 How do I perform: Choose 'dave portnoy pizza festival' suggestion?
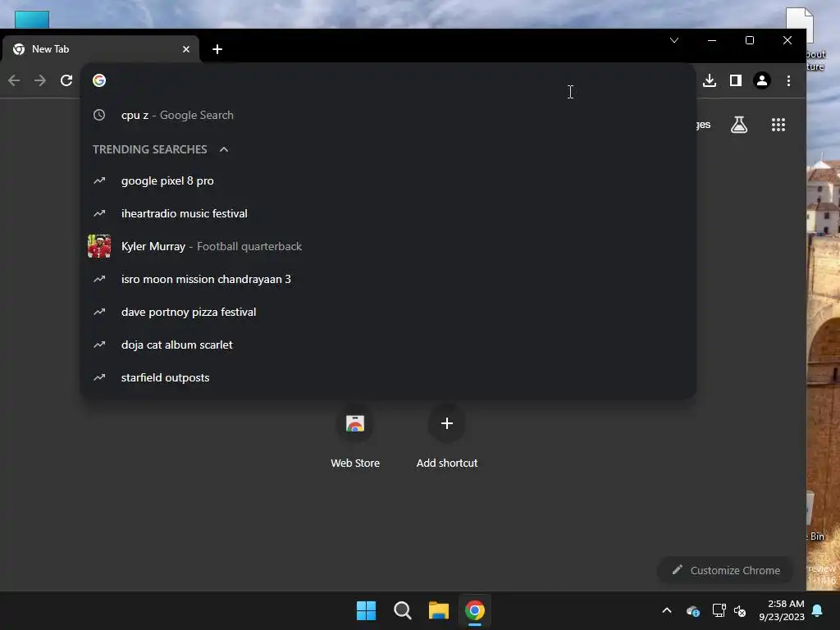388,312
